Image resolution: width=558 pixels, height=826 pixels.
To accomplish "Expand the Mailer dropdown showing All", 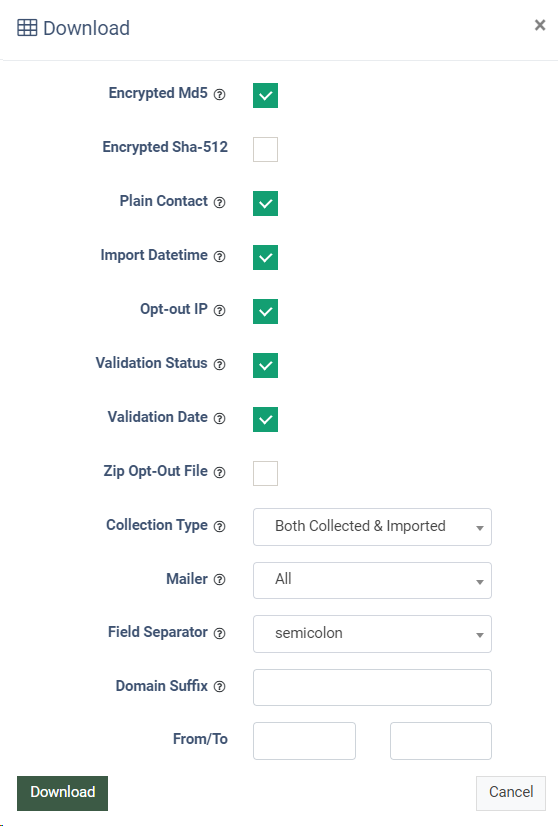I will 372,581.
